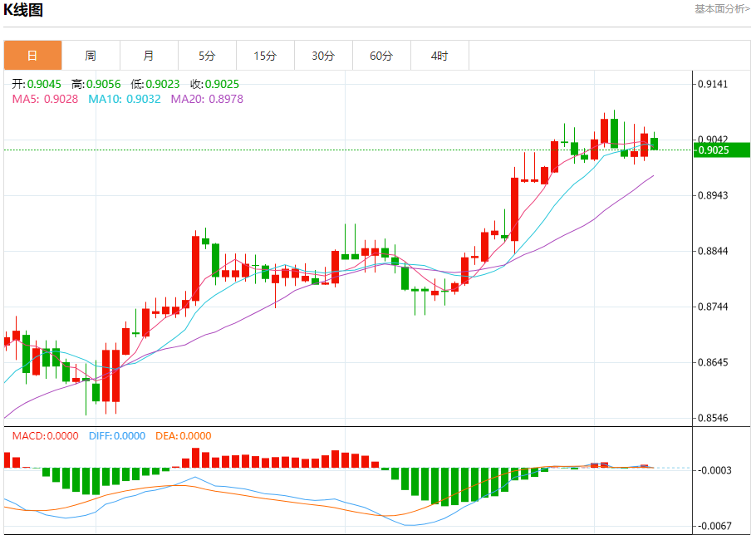The height and width of the screenshot is (535, 756).
Task: Click the 0.9141 price axis label
Action: point(713,84)
